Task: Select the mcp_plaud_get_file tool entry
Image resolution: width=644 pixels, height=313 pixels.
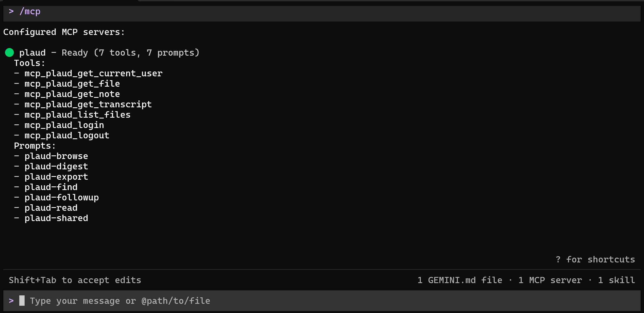Action: (x=72, y=84)
